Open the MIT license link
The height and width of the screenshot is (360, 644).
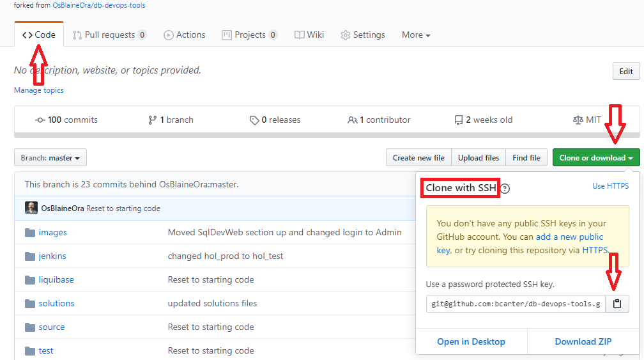point(587,120)
